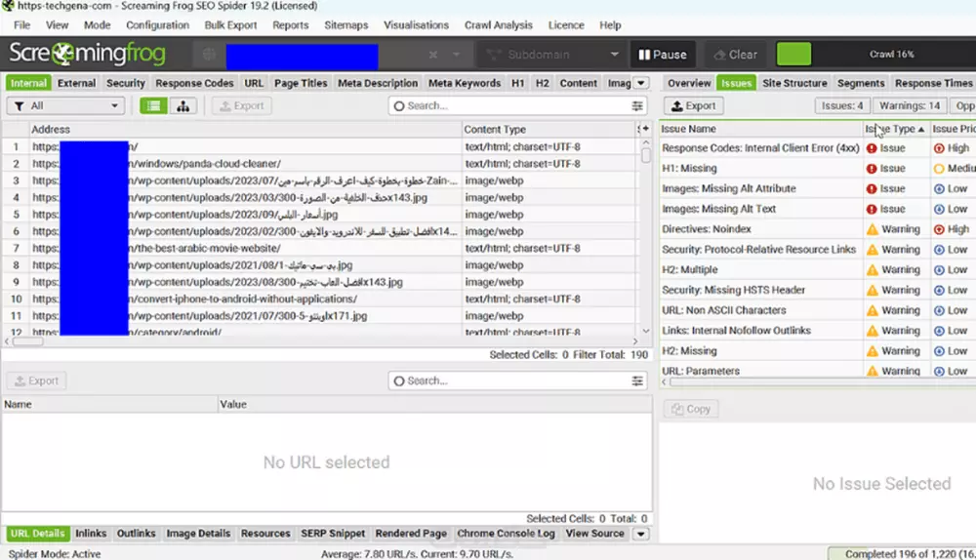Switch to list view icon

tap(153, 105)
